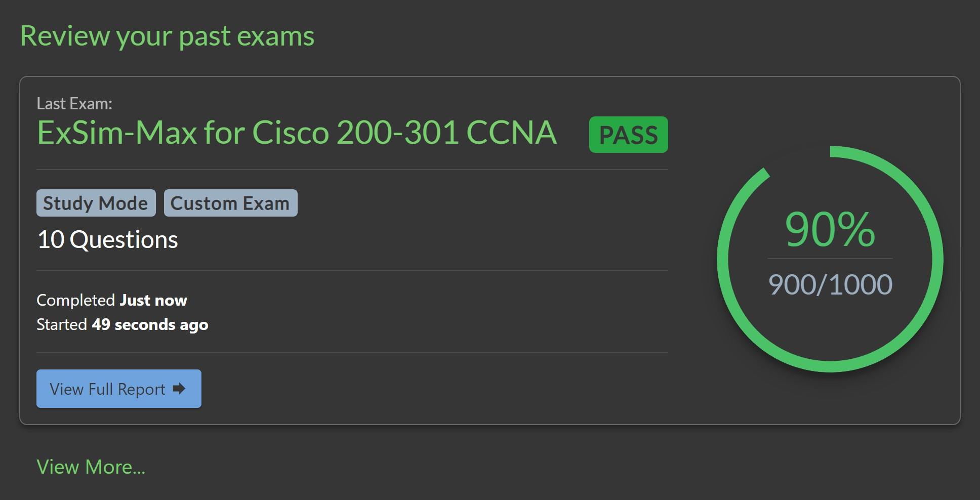Click the Review your past exams heading

(x=167, y=36)
